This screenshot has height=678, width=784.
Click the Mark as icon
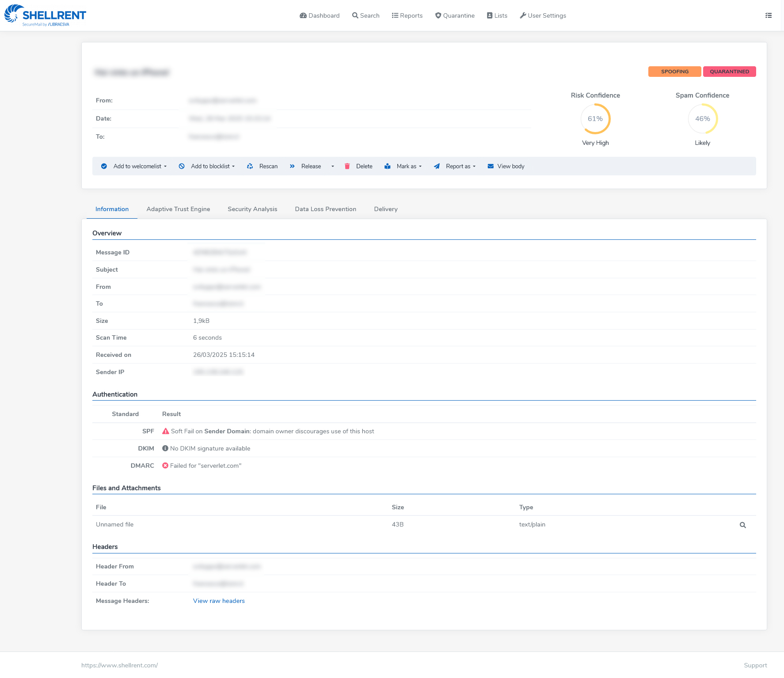(x=387, y=167)
